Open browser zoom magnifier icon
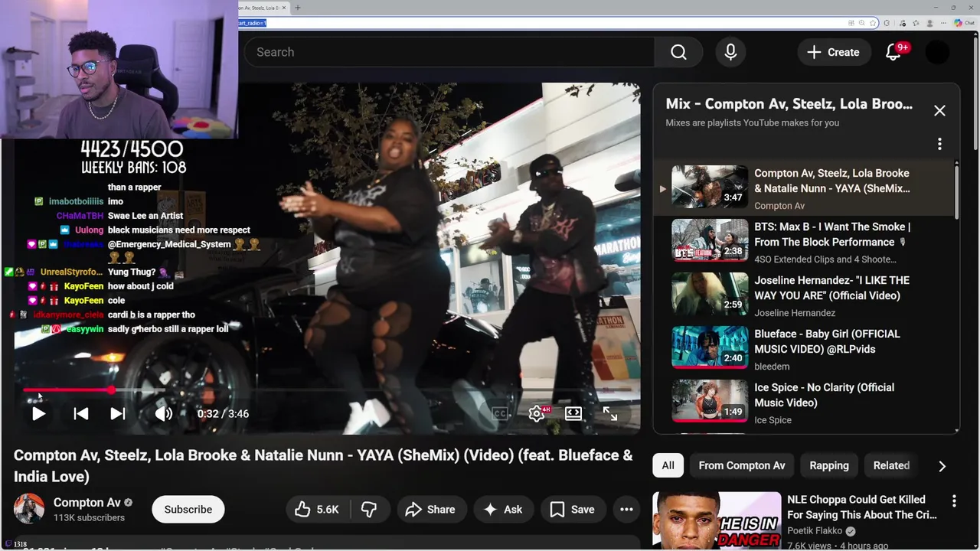The image size is (980, 551). tap(861, 23)
